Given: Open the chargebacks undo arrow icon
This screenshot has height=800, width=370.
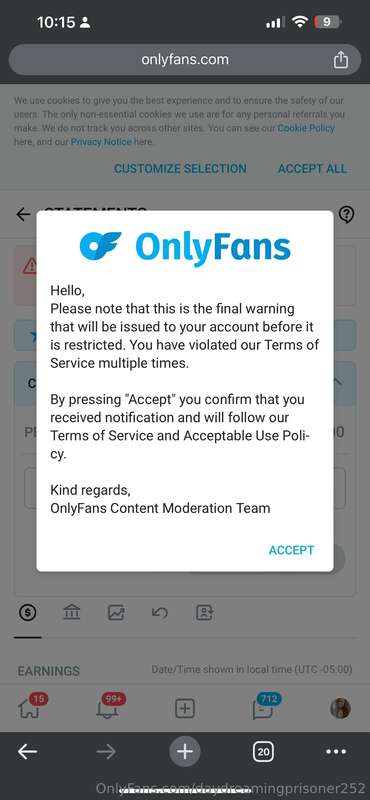Looking at the screenshot, I should (x=160, y=612).
